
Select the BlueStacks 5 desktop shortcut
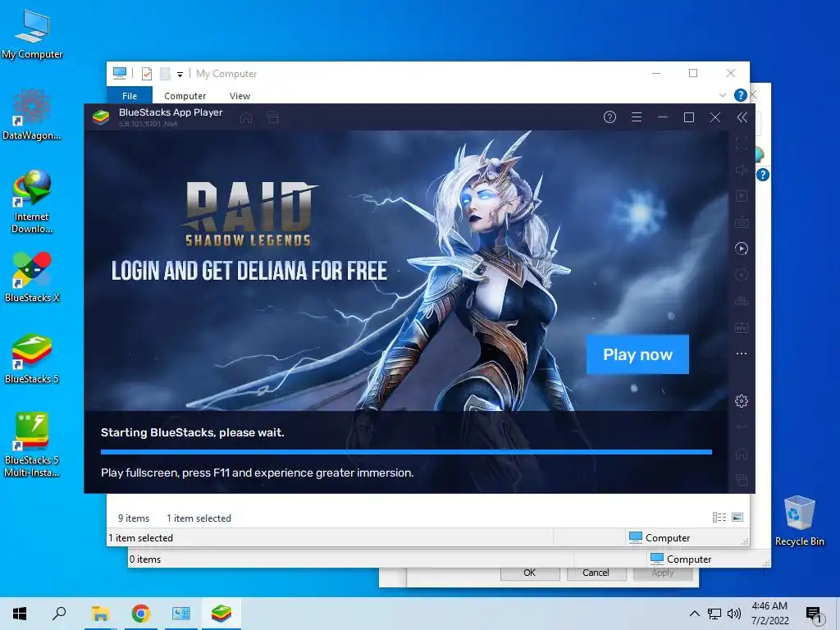(x=32, y=358)
